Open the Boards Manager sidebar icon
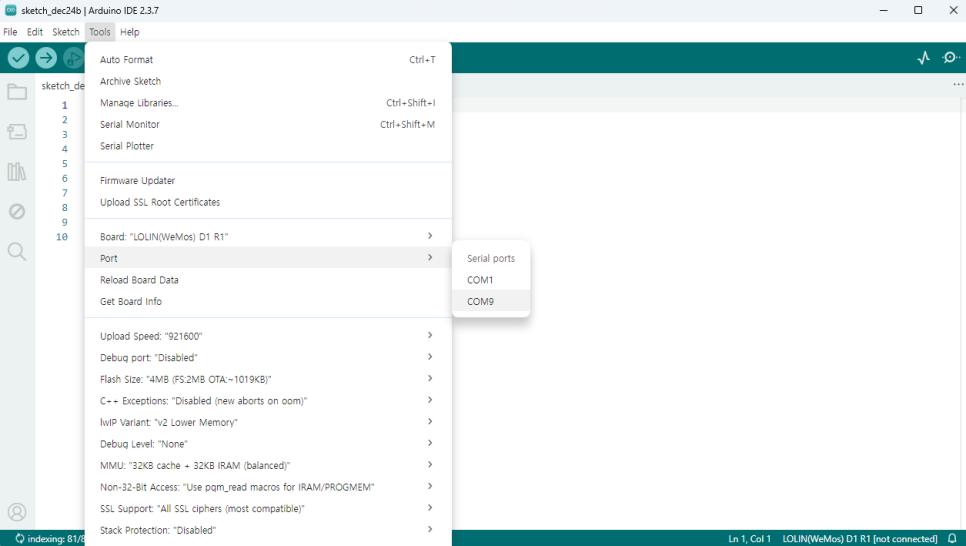This screenshot has width=966, height=546. click(x=17, y=131)
